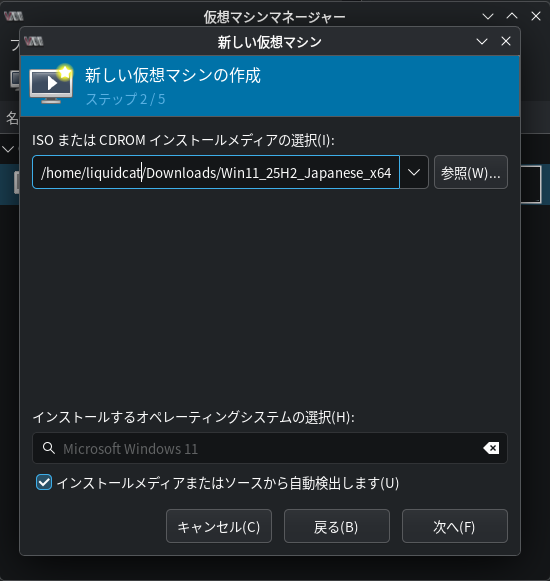Click the ISO install media path field

tap(216, 172)
